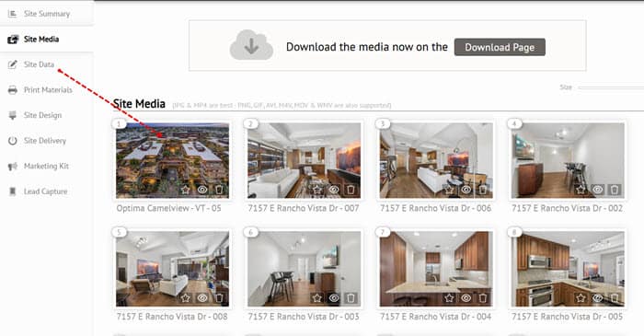This screenshot has width=644, height=336.
Task: Toggle visibility of Rancho Vista Dr - 006
Action: click(466, 190)
